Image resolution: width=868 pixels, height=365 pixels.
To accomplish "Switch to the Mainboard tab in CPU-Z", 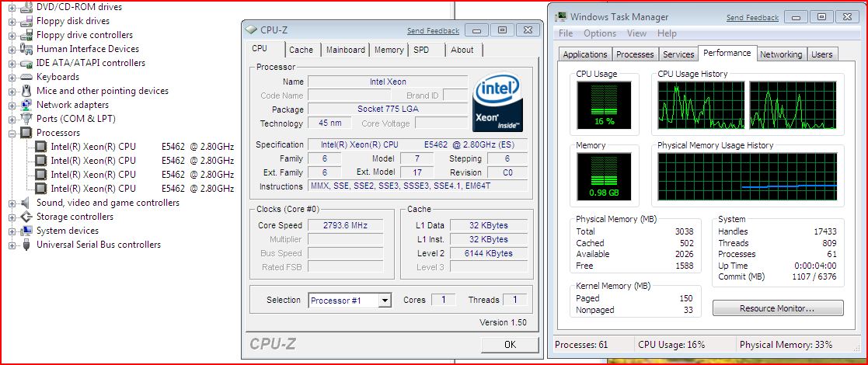I will (346, 50).
